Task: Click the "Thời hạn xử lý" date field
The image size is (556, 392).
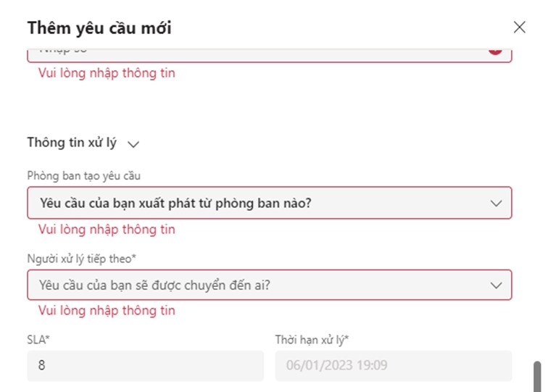Action: [393, 366]
